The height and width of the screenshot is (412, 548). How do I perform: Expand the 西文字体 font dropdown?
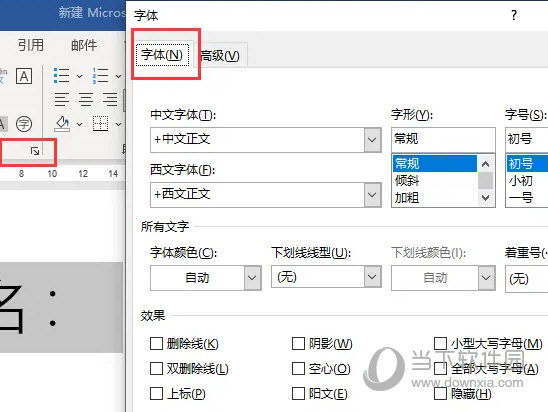[372, 195]
